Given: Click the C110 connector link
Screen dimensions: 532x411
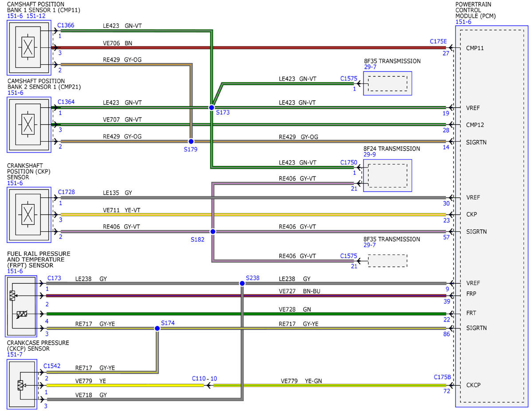Looking at the screenshot, I should pos(199,379).
